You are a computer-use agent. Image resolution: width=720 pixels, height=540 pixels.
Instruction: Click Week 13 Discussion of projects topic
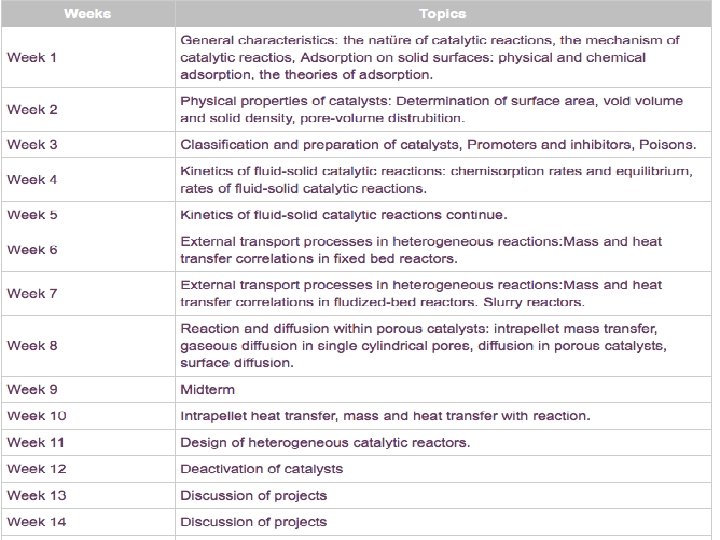253,495
